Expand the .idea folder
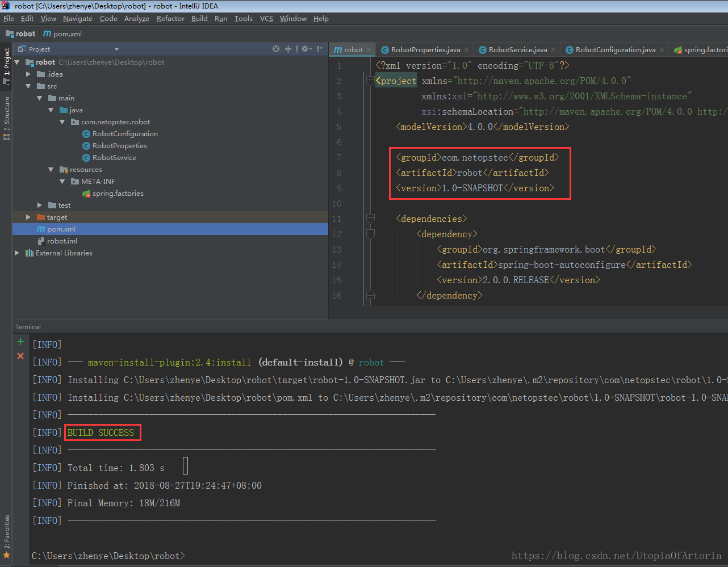 click(28, 74)
